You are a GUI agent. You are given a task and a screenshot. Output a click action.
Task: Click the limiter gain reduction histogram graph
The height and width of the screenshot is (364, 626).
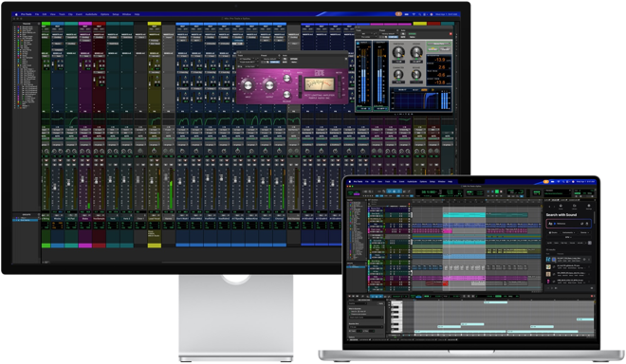(x=415, y=100)
